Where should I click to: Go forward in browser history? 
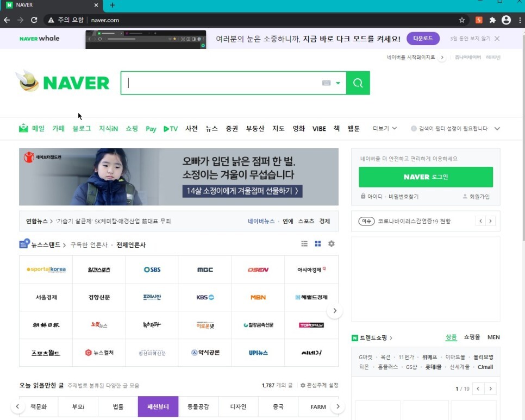pos(21,20)
